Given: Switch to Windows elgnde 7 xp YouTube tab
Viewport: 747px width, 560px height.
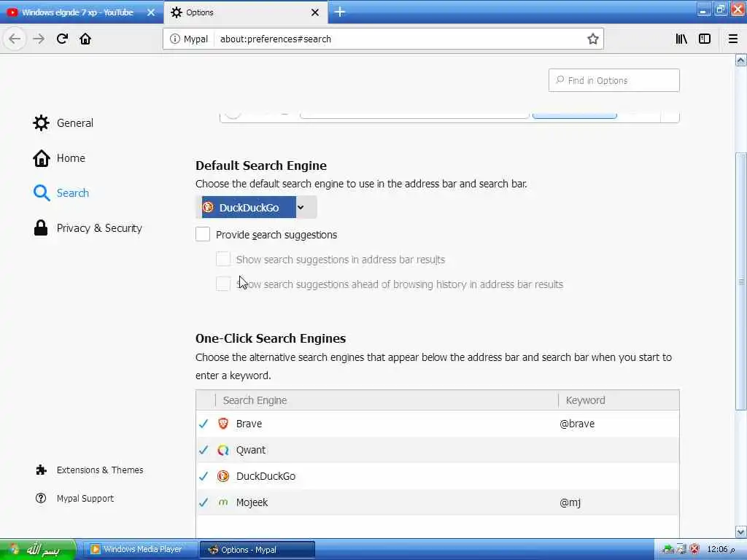Looking at the screenshot, I should [82, 12].
